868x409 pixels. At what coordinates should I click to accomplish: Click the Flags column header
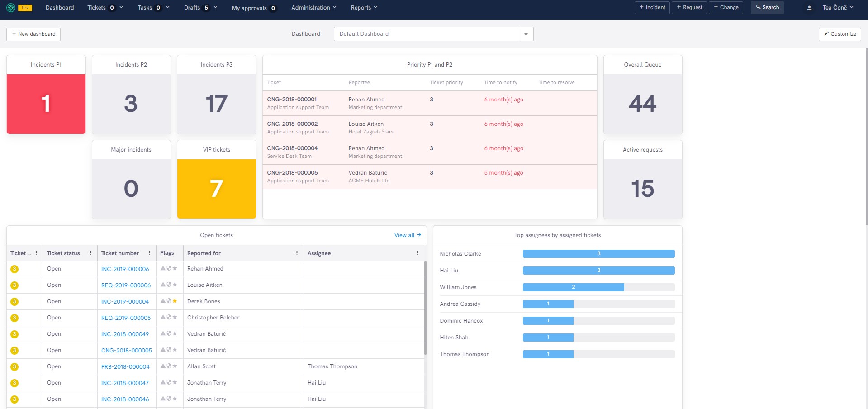coord(167,253)
